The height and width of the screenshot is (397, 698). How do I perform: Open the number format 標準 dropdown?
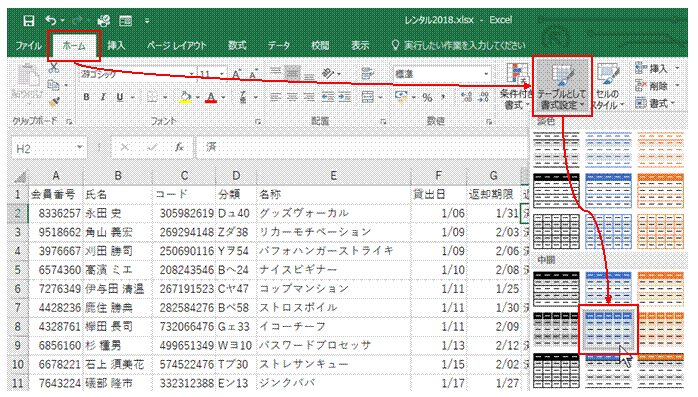pyautogui.click(x=486, y=74)
